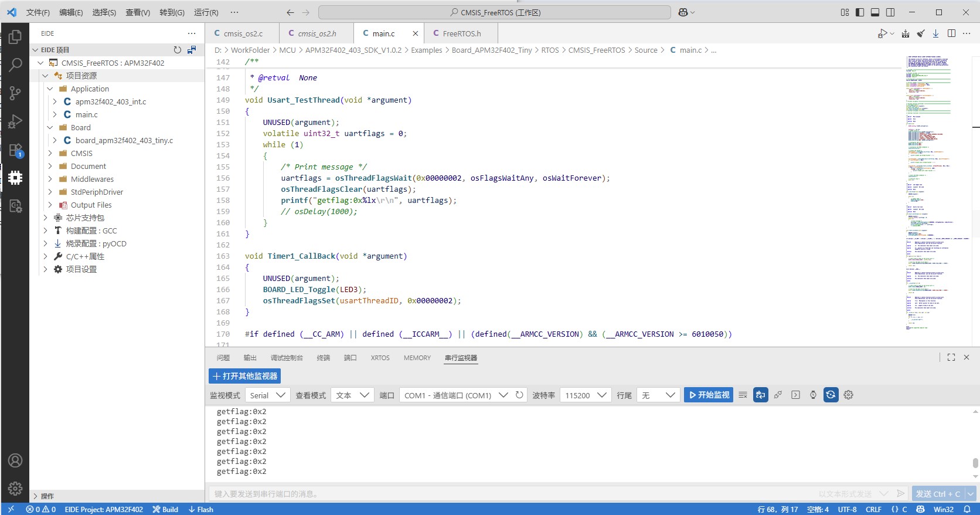
Task: Open notifications bell in status bar
Action: click(967, 509)
